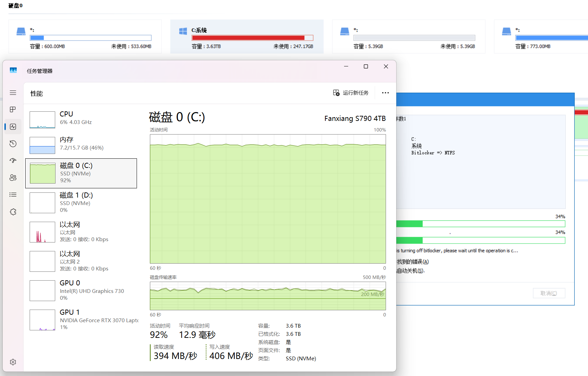588x376 pixels.
Task: Click the 406 MB/秒 write speed value
Action: (231, 356)
